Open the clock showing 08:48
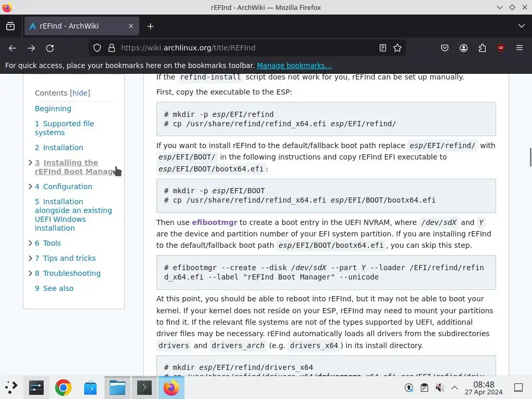 484,388
